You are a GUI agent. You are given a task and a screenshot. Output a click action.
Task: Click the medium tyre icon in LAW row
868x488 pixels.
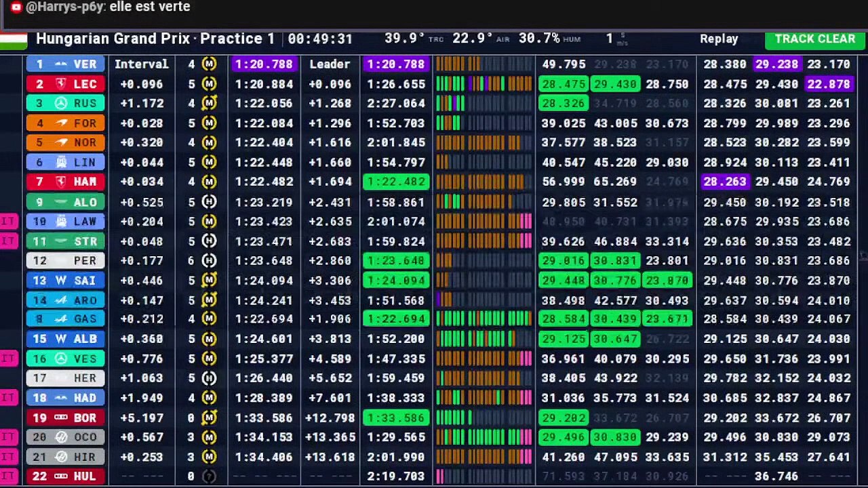(209, 222)
